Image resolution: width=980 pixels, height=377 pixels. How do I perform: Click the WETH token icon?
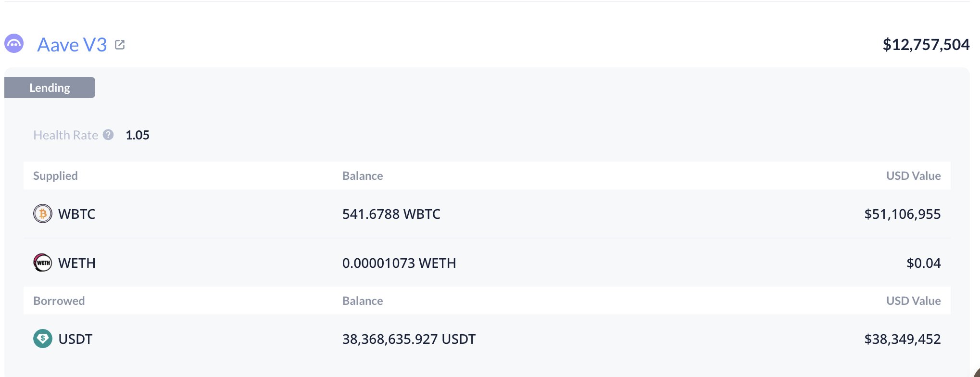43,263
